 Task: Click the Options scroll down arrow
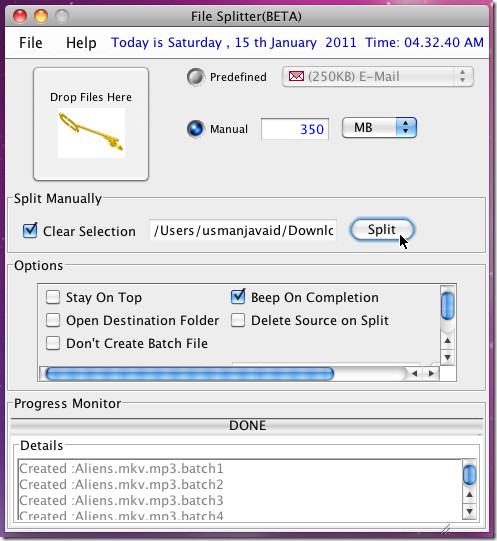pos(448,357)
